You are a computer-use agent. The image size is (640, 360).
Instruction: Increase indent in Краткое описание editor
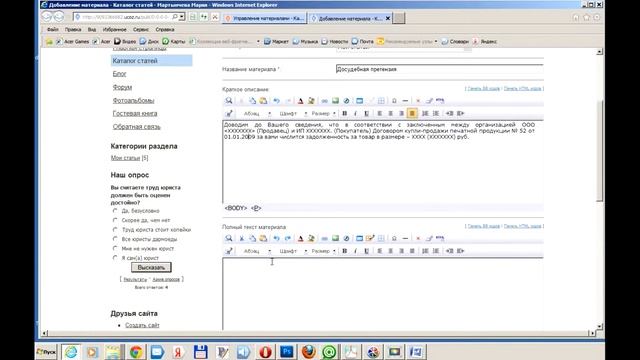click(x=460, y=113)
